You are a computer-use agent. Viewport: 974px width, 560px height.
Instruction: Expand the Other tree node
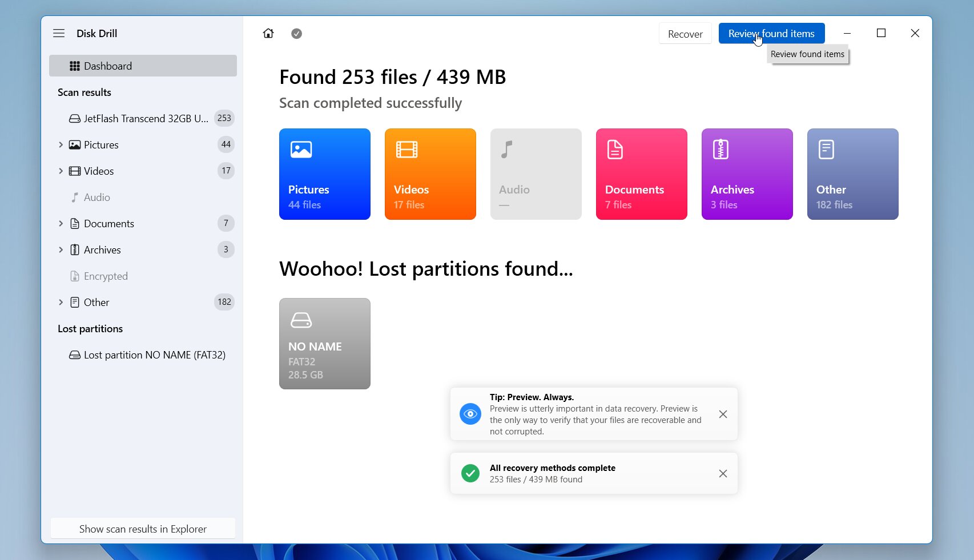click(x=61, y=302)
